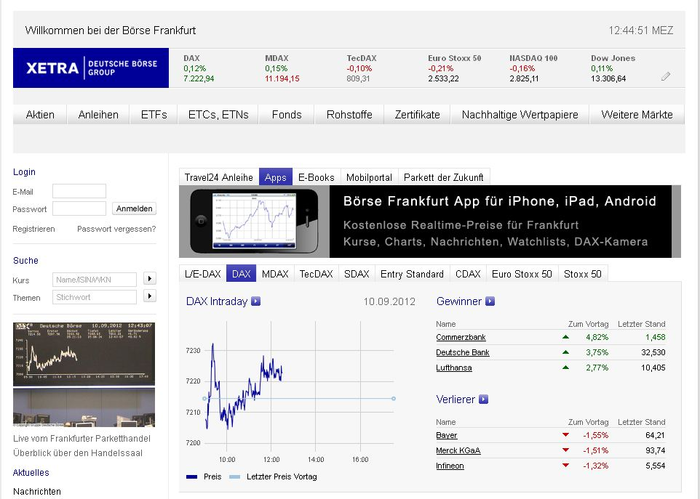Select the SDAX index tab
This screenshot has height=499, width=700.
(357, 274)
